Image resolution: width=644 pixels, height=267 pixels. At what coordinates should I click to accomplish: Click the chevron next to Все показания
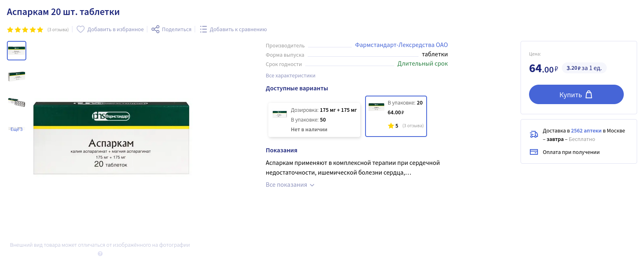(312, 185)
